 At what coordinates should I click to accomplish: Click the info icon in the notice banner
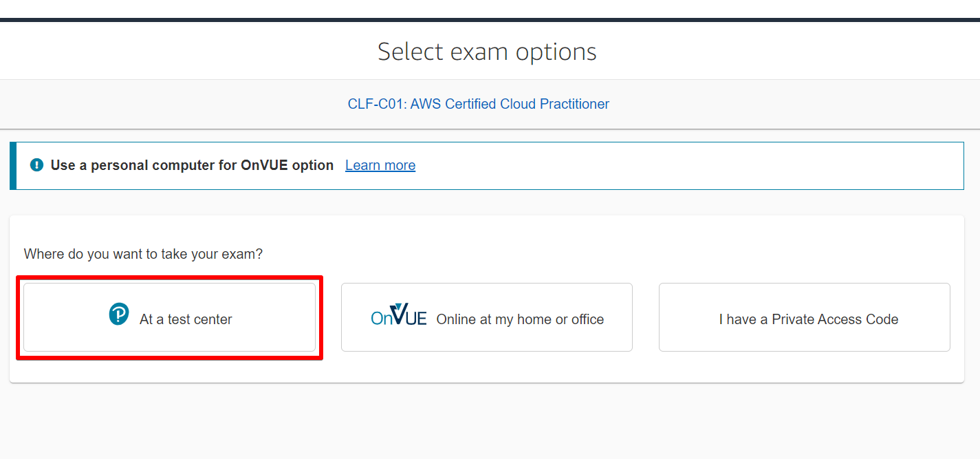tap(36, 165)
